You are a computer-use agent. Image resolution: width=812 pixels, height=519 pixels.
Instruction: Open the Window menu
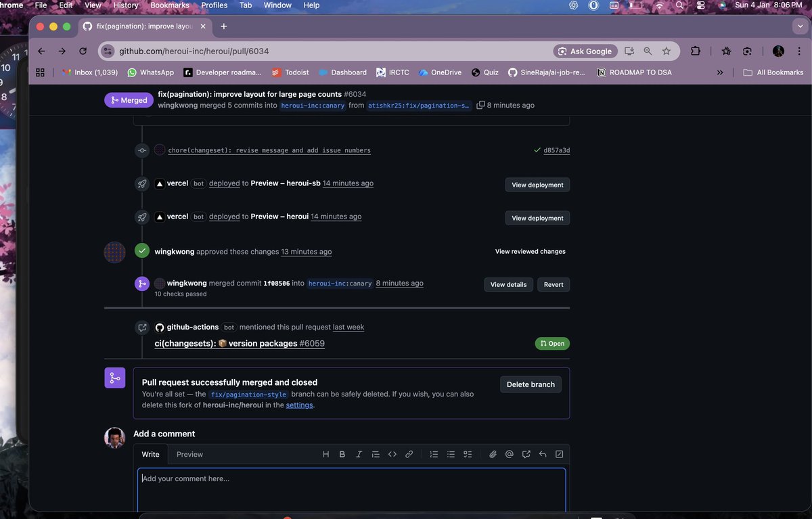coord(277,5)
